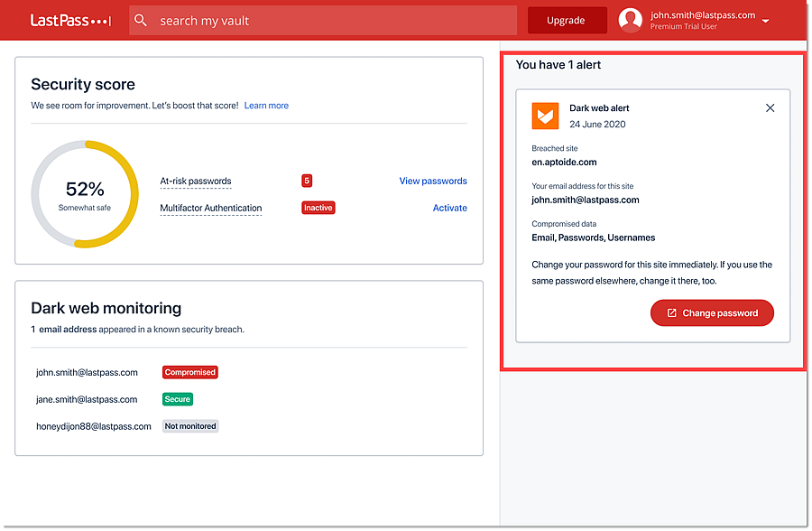Click the 52% security score ring
812x531 pixels.
pyautogui.click(x=85, y=194)
